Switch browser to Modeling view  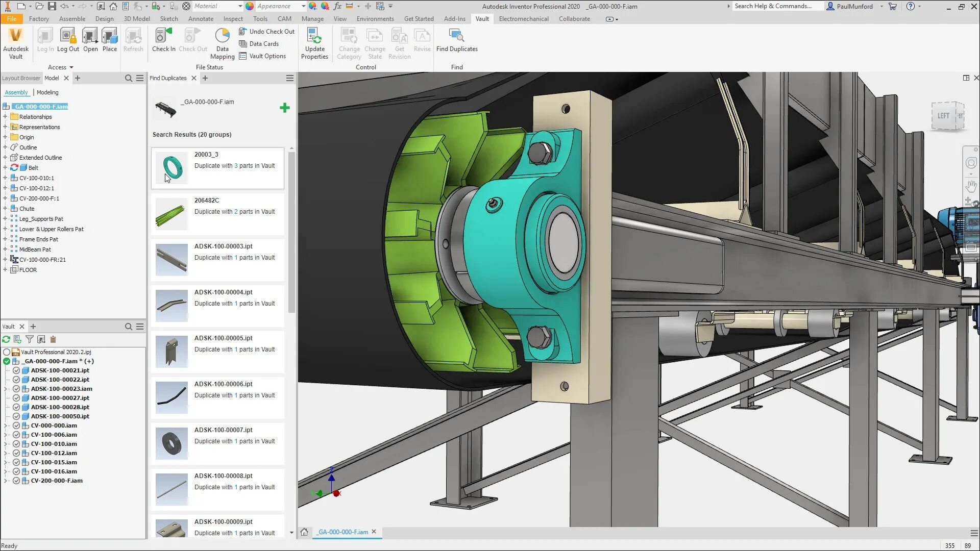[47, 92]
